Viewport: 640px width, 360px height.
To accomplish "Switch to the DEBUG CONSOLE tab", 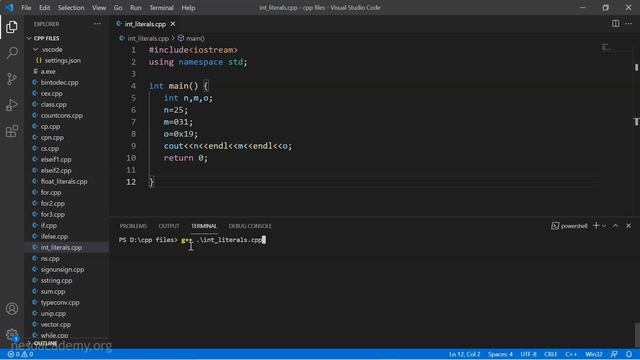I will click(250, 226).
